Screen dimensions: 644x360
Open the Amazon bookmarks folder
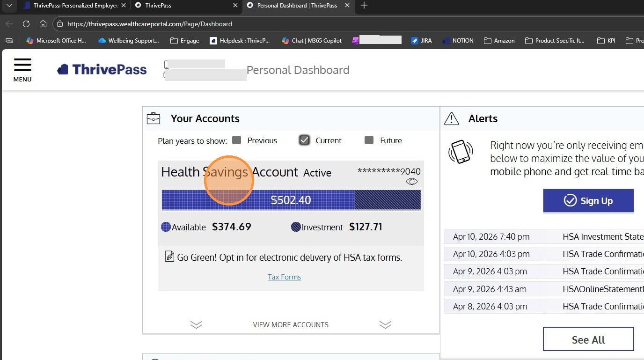[499, 41]
